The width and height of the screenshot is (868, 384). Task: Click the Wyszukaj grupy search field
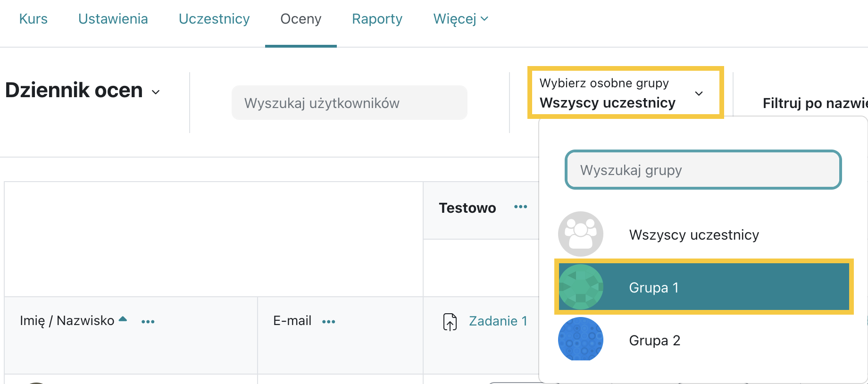[703, 170]
